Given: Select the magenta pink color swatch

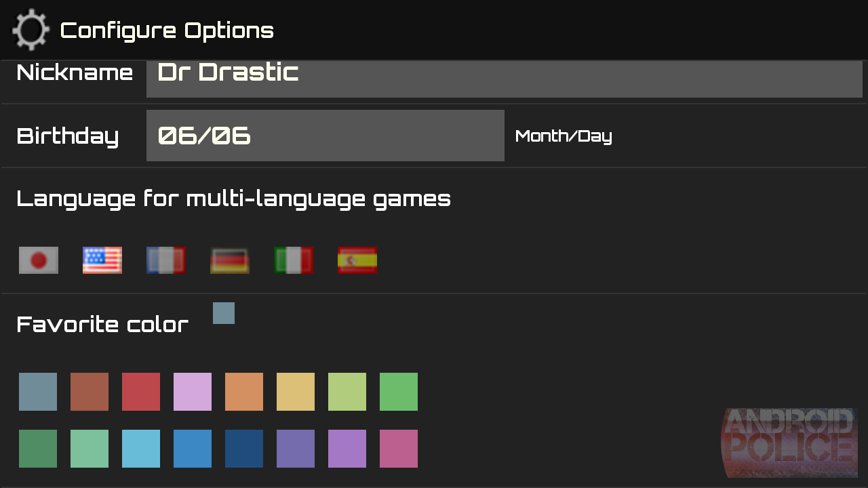Looking at the screenshot, I should (x=399, y=449).
